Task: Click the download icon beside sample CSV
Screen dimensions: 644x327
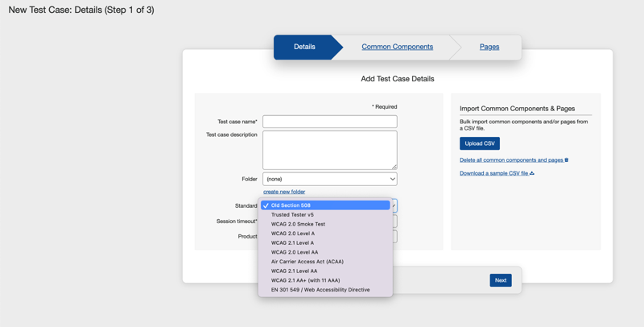Action: pyautogui.click(x=532, y=173)
